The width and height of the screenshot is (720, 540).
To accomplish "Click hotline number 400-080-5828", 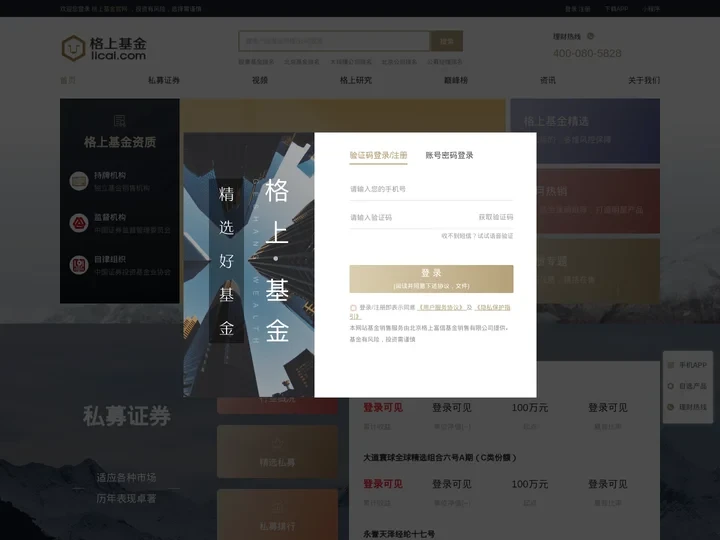I will (587, 53).
